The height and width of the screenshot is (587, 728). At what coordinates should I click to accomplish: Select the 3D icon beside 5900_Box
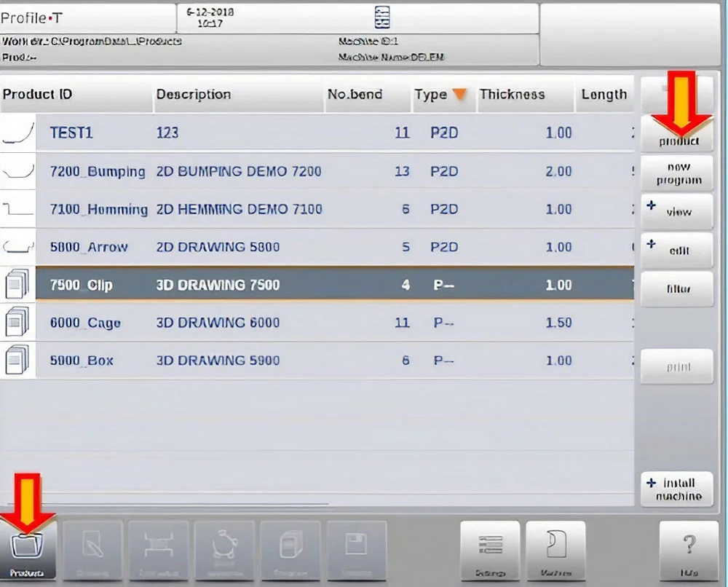point(17,361)
